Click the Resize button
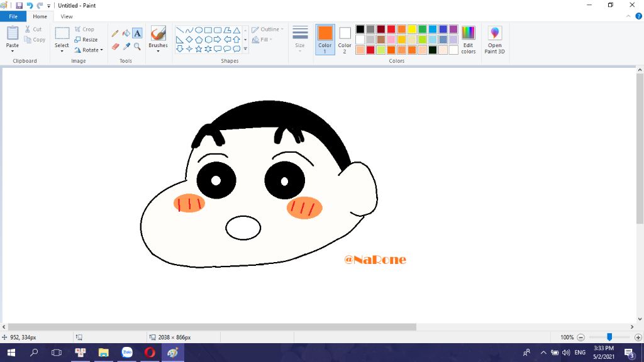This screenshot has height=362, width=644. coord(86,40)
